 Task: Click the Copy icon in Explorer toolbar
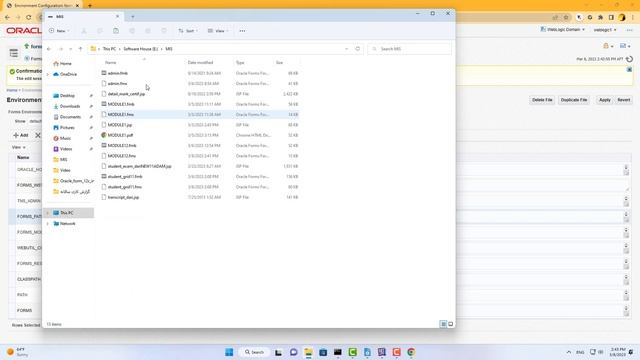click(x=100, y=31)
